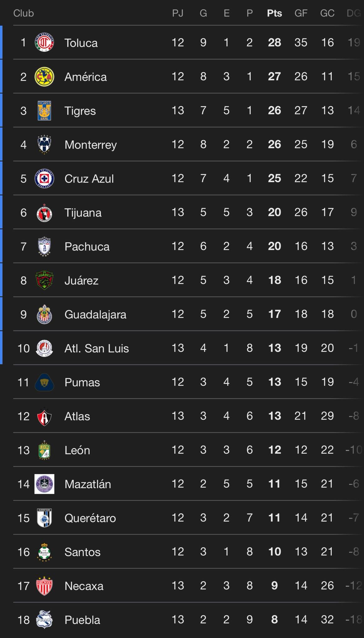
Task: Click the Pumas team logo
Action: [44, 382]
